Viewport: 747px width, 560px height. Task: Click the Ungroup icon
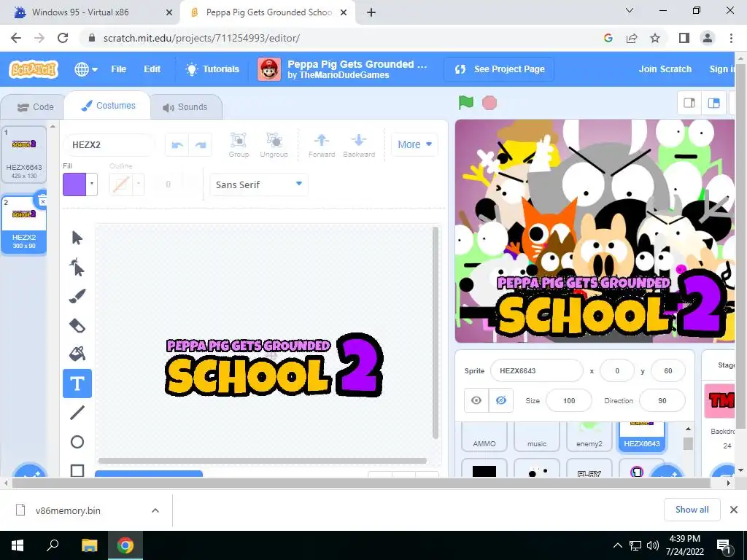click(274, 145)
